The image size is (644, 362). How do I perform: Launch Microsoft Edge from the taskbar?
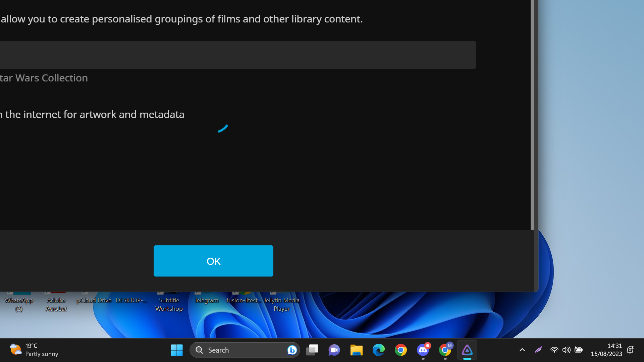(x=378, y=350)
